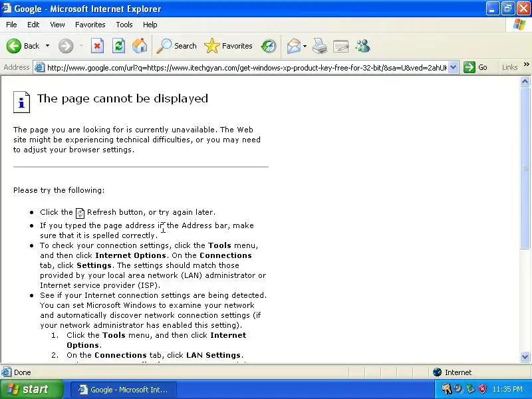532x399 pixels.
Task: Click the 'Done' status bar text
Action: click(23, 372)
